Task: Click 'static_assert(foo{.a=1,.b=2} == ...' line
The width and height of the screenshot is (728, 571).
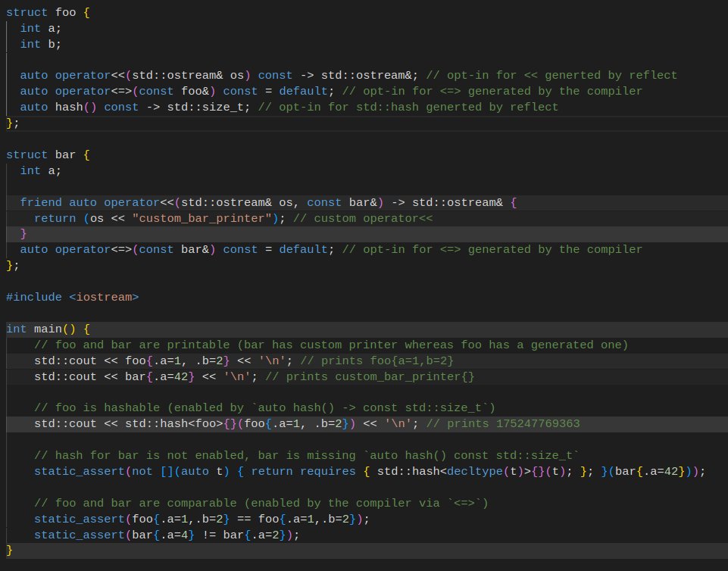Action: [x=202, y=519]
